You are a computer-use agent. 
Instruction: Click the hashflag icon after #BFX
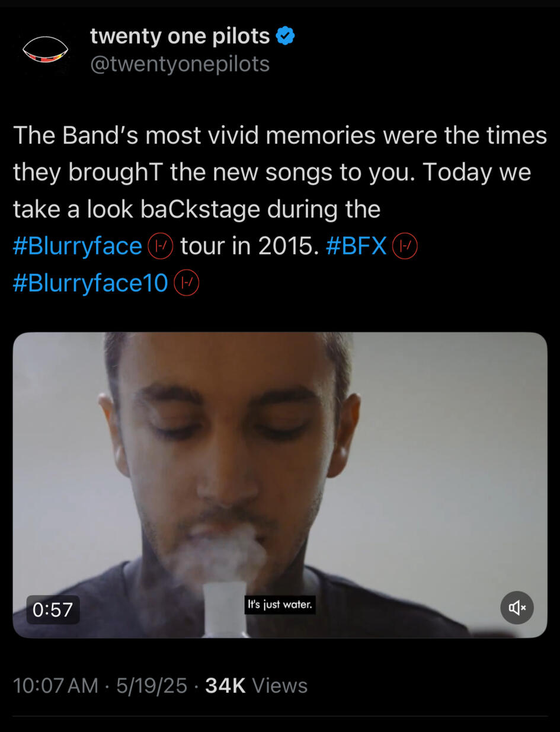click(405, 246)
